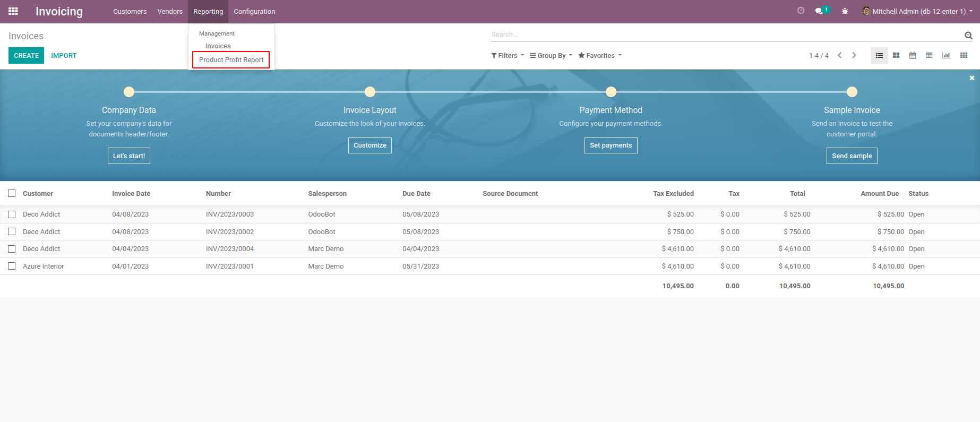980x422 pixels.
Task: Click the Sample Invoice step circle
Action: 852,92
